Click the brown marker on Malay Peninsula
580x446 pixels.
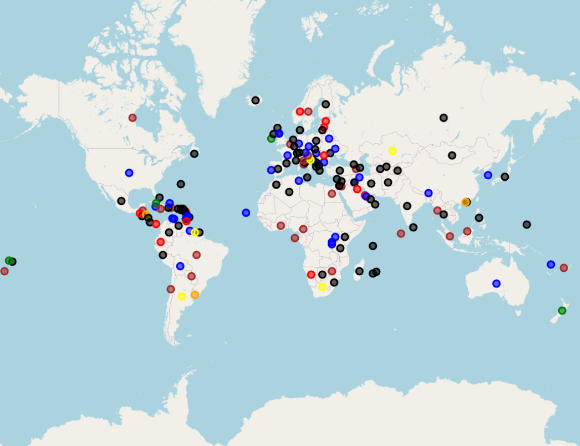click(x=450, y=236)
